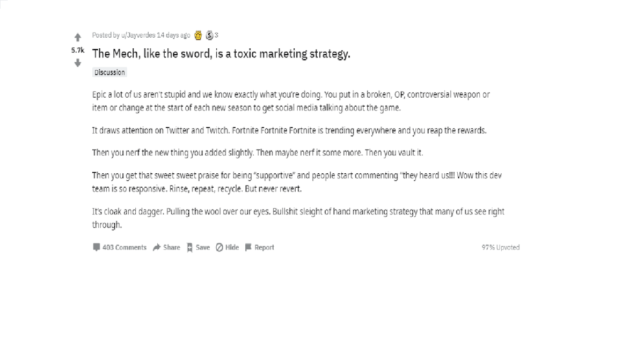
Task: Open the post title about the Mech
Action: (x=221, y=54)
